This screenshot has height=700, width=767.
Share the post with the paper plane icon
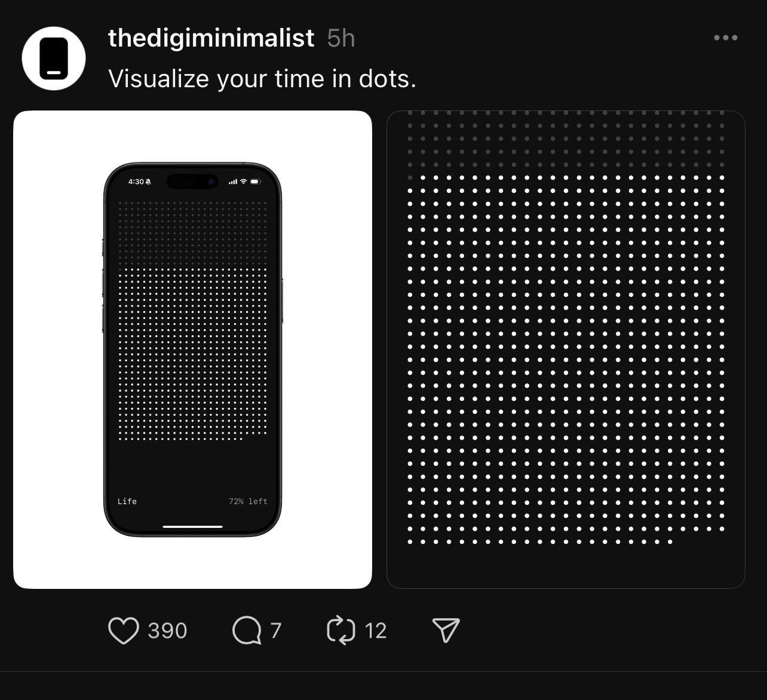point(446,631)
